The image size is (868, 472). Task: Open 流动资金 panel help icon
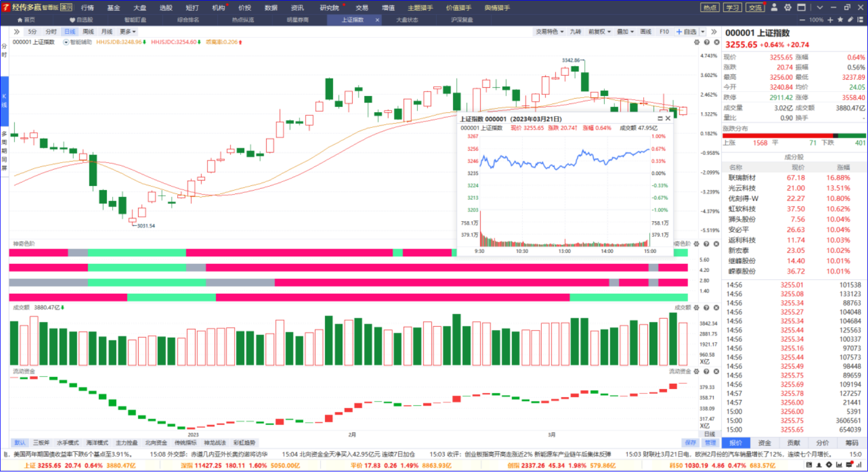pos(707,372)
